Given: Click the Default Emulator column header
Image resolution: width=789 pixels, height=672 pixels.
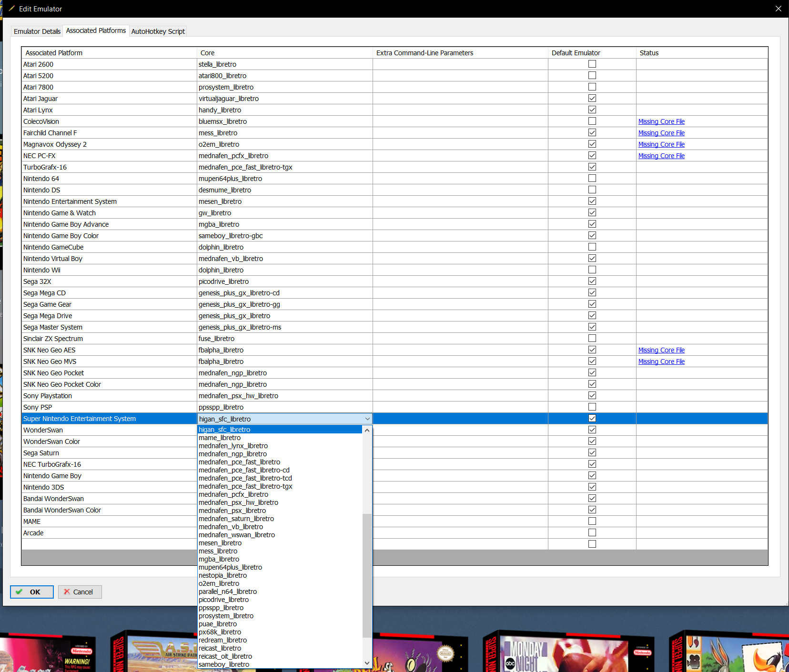Looking at the screenshot, I should (x=592, y=53).
